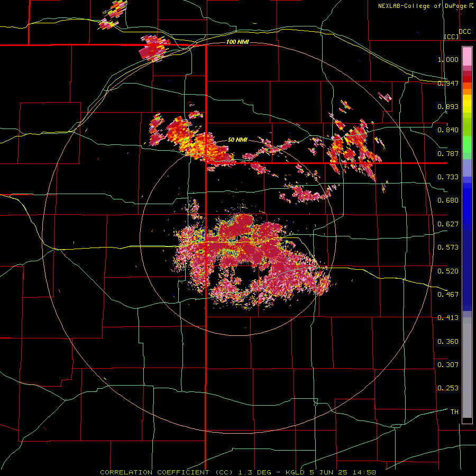Click the pink top segment of color bar

[467, 57]
